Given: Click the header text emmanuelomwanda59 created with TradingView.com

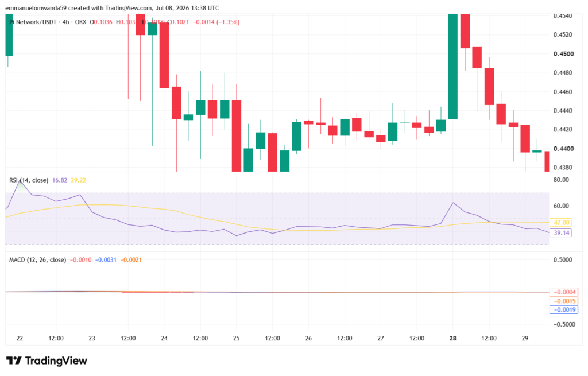Looking at the screenshot, I should (79, 8).
